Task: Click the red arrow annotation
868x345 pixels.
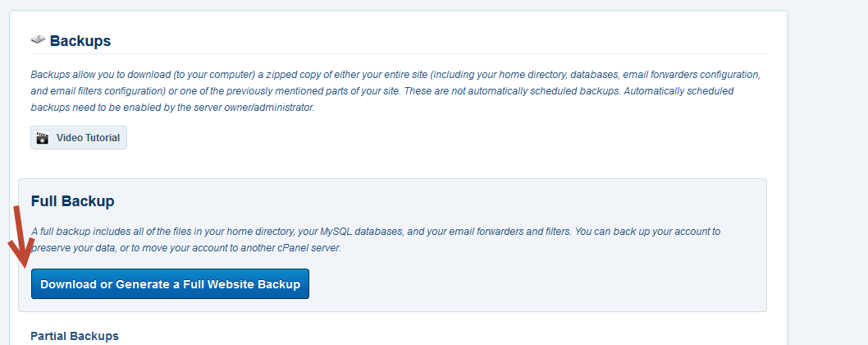Action: click(21, 237)
